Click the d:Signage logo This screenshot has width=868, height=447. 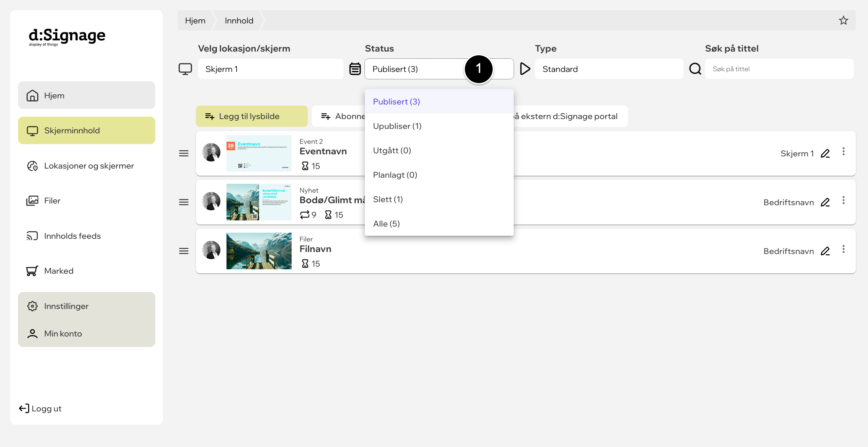point(67,37)
